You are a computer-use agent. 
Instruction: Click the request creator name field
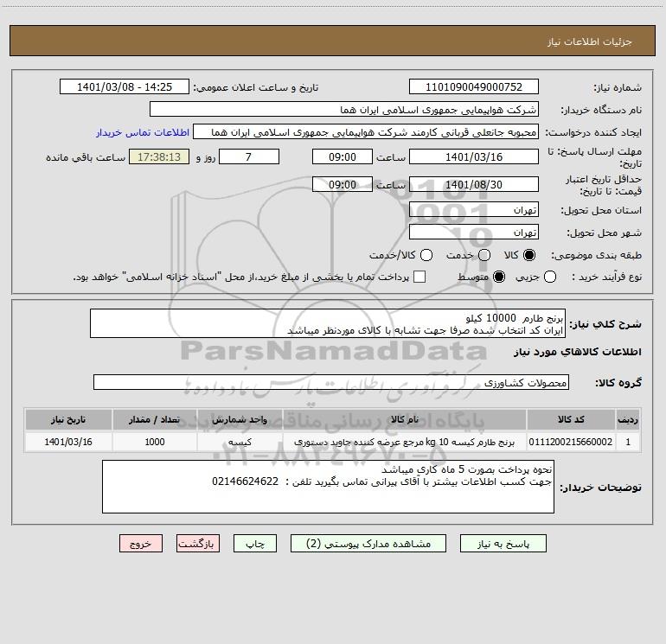366,132
